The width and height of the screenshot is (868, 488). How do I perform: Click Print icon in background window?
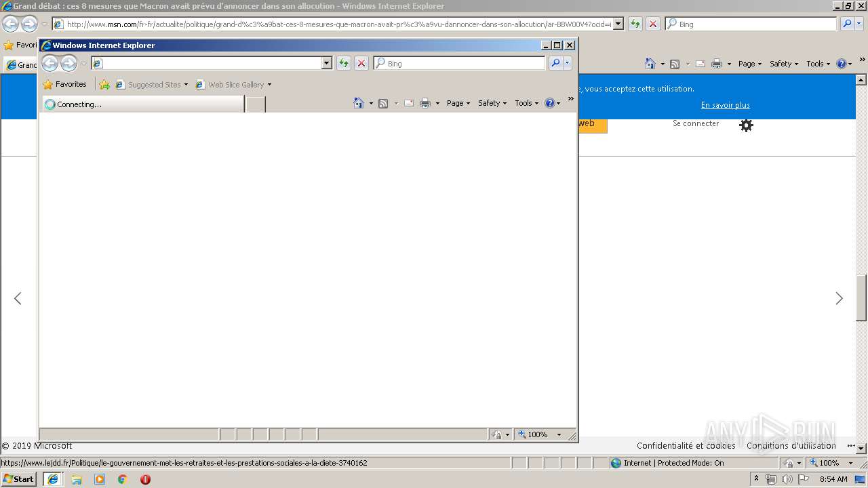pos(717,64)
